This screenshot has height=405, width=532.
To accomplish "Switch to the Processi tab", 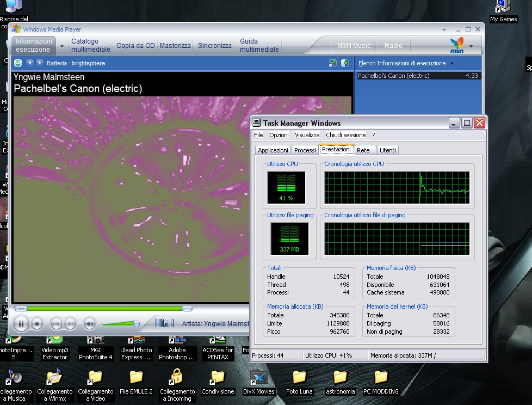I will [x=305, y=150].
